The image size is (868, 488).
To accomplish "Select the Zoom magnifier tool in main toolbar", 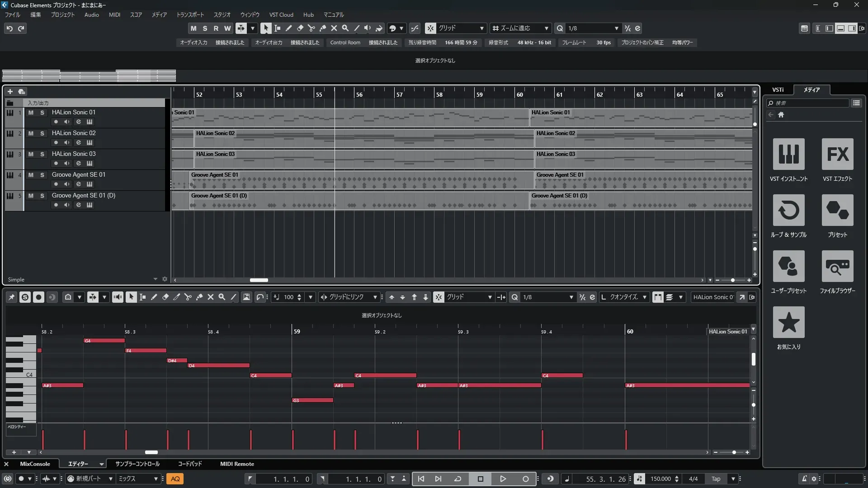I will (345, 28).
